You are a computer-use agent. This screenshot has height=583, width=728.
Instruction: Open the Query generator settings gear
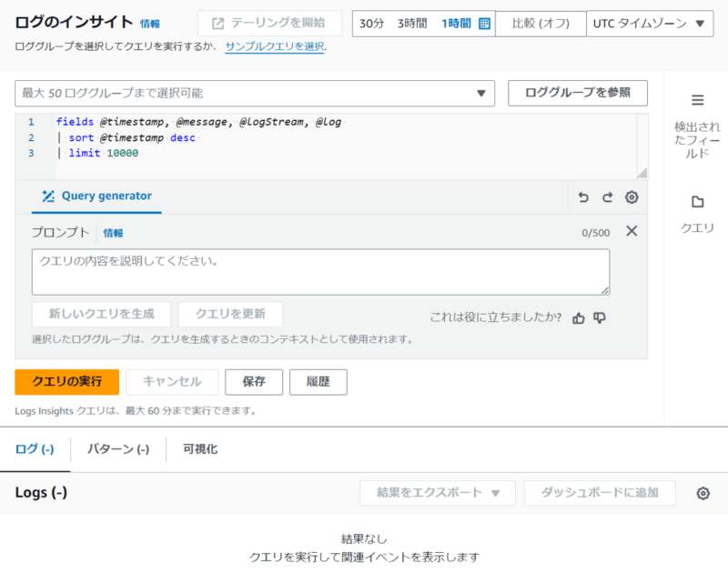pos(631,197)
